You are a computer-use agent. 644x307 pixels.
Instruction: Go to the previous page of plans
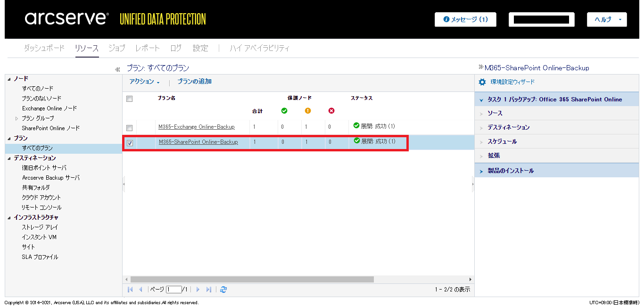pyautogui.click(x=140, y=290)
